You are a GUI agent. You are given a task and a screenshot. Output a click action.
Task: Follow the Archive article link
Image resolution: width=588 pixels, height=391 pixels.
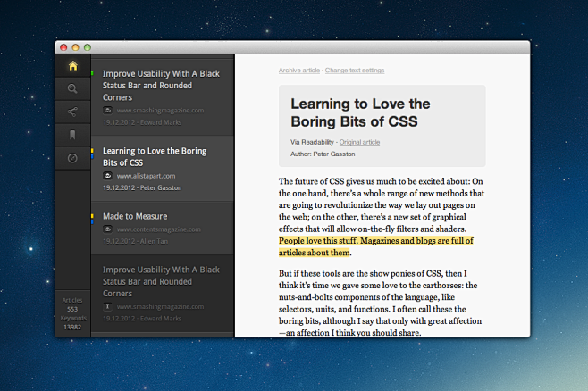pyautogui.click(x=299, y=70)
